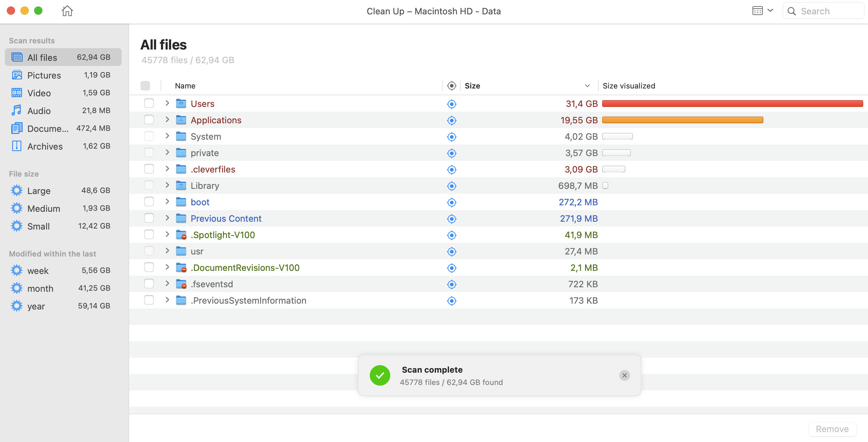Show files modified within a year

coord(36,306)
